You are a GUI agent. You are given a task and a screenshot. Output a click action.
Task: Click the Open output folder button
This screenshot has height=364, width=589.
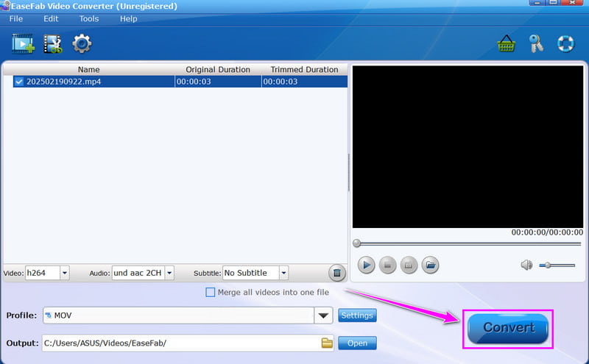357,343
